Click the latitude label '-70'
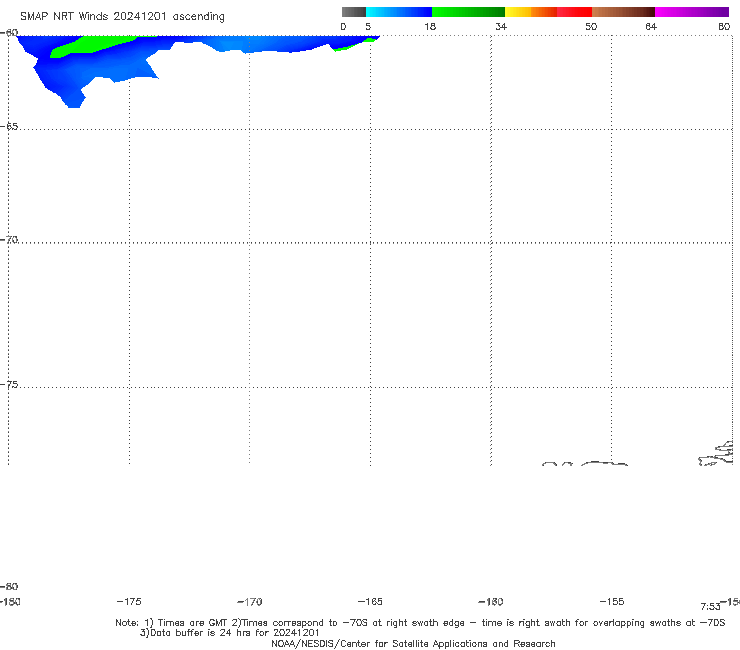This screenshot has height=650, width=740. click(x=9, y=240)
